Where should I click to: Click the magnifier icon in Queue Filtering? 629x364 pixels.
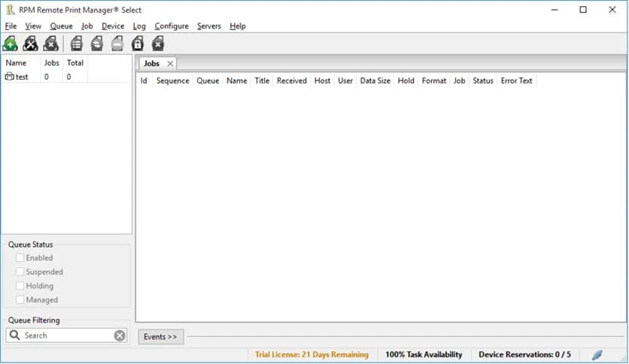[14, 335]
